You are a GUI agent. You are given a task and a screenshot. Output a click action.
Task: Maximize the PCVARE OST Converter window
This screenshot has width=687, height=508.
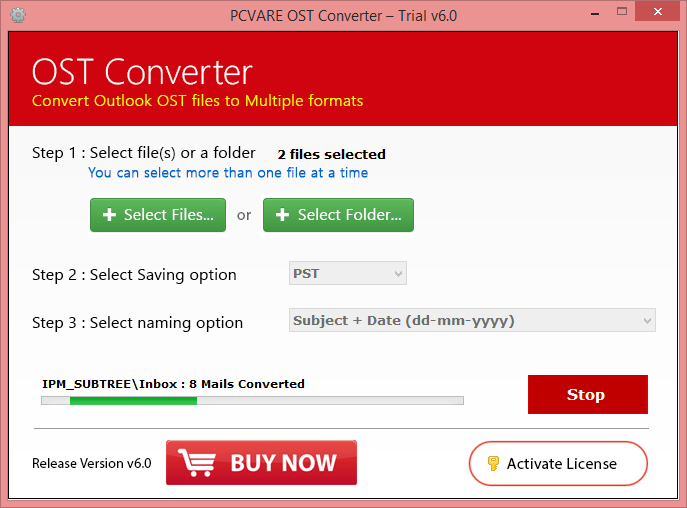pyautogui.click(x=622, y=12)
